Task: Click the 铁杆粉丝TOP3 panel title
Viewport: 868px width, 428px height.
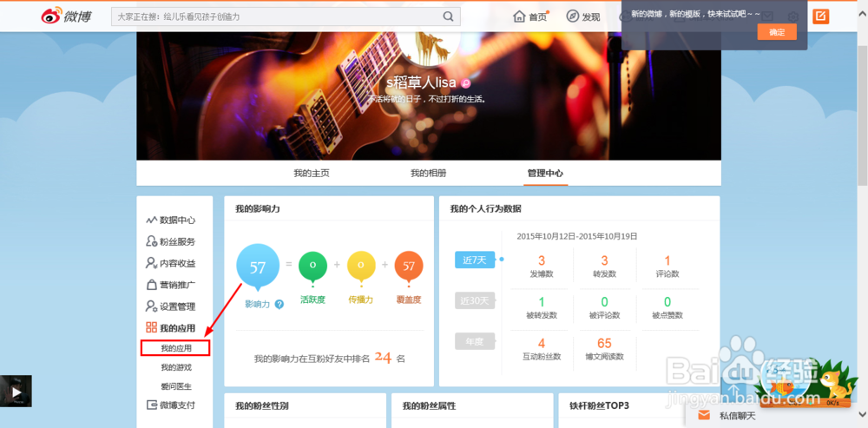Action: [x=600, y=405]
